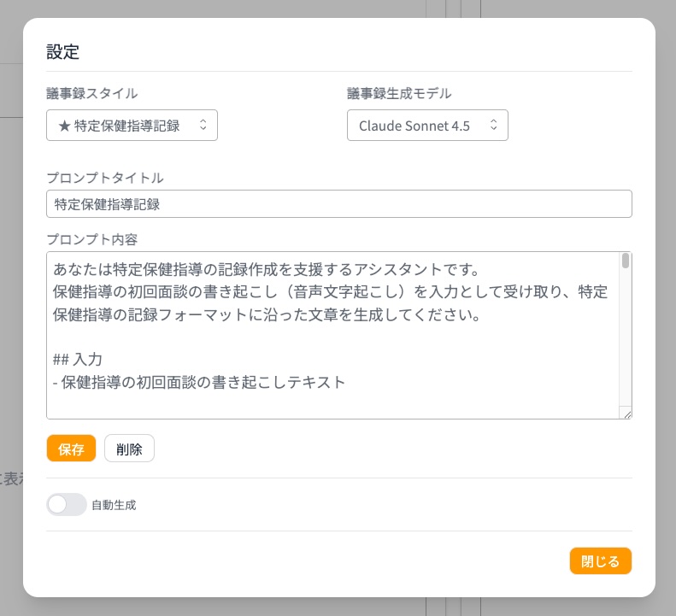Click the resize handle of the prompt text area
The image size is (676, 616).
pos(626,414)
